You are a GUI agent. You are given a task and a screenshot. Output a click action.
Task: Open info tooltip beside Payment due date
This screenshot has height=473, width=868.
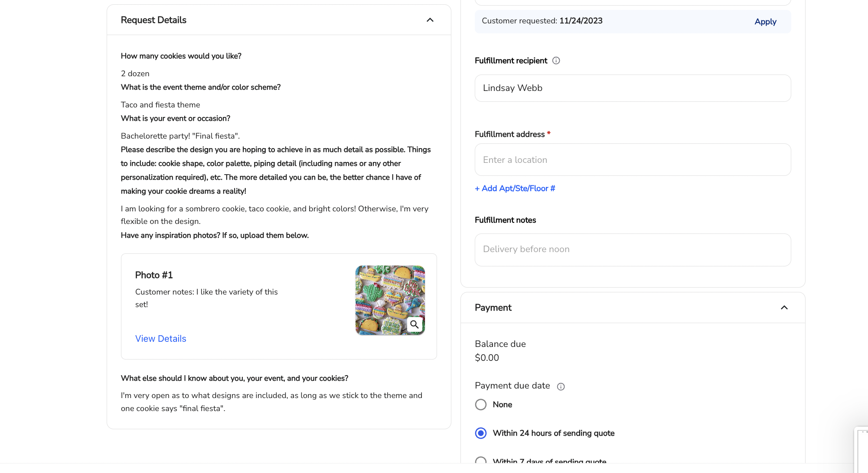pos(561,386)
